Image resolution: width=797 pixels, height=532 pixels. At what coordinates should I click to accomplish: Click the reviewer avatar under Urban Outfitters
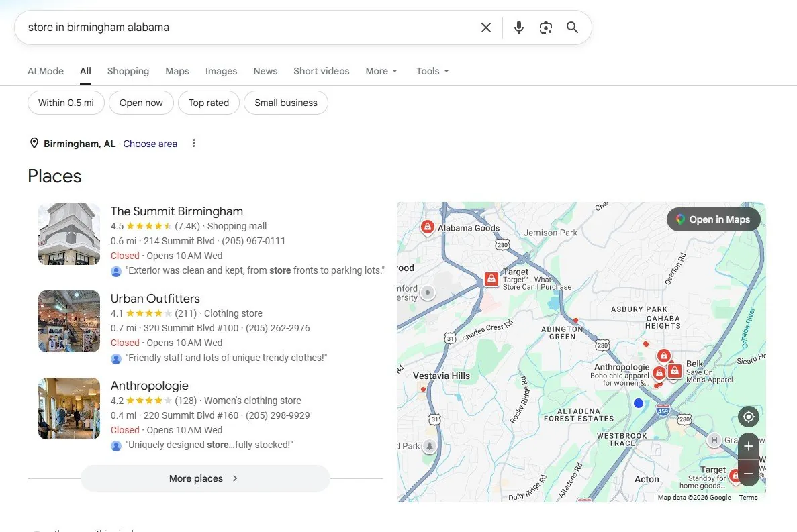[116, 359]
